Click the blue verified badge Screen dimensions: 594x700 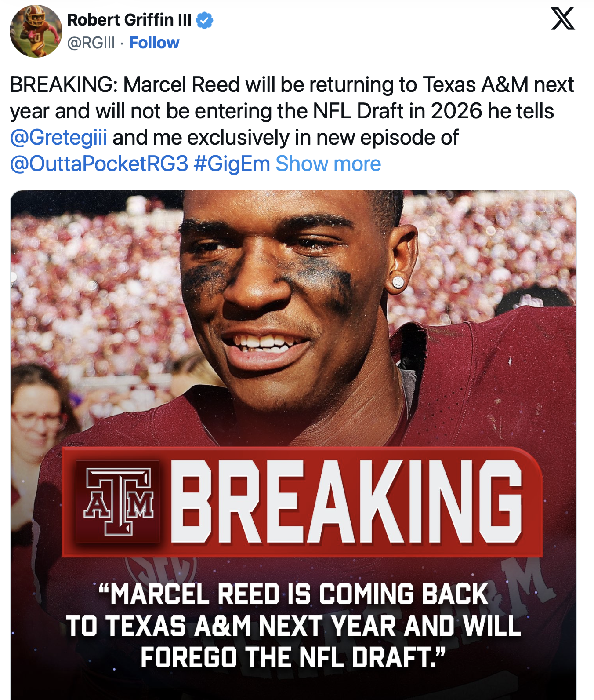coord(204,20)
